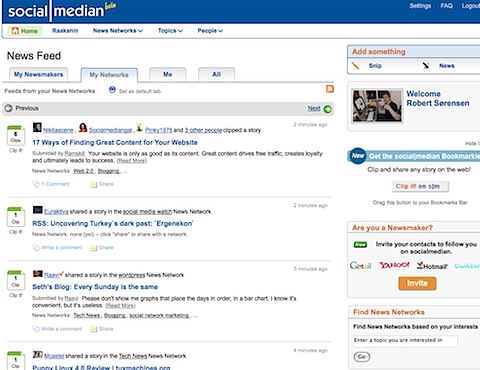Click the Previous arrow icon
Screen dimensions: 480x370
click(x=9, y=108)
